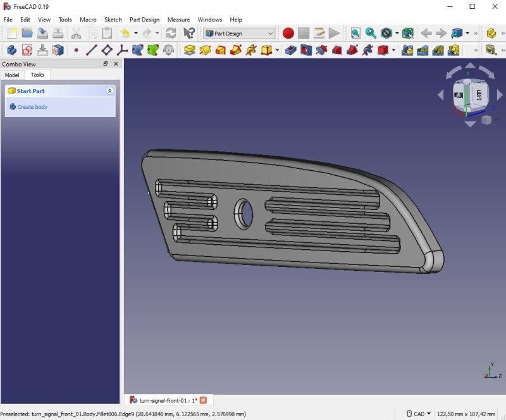Close the turn-signal-front-01 document tab

click(x=203, y=400)
